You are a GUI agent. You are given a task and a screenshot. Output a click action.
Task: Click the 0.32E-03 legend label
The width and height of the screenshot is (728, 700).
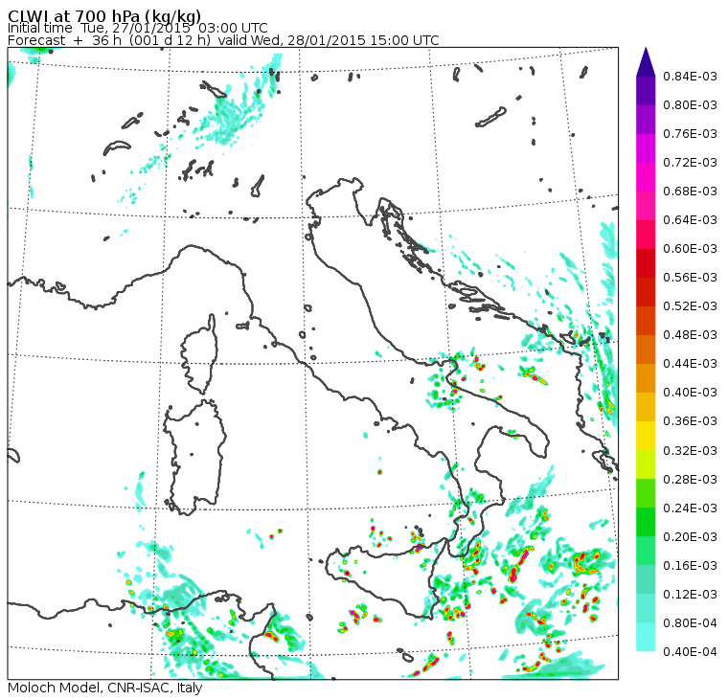pyautogui.click(x=690, y=451)
